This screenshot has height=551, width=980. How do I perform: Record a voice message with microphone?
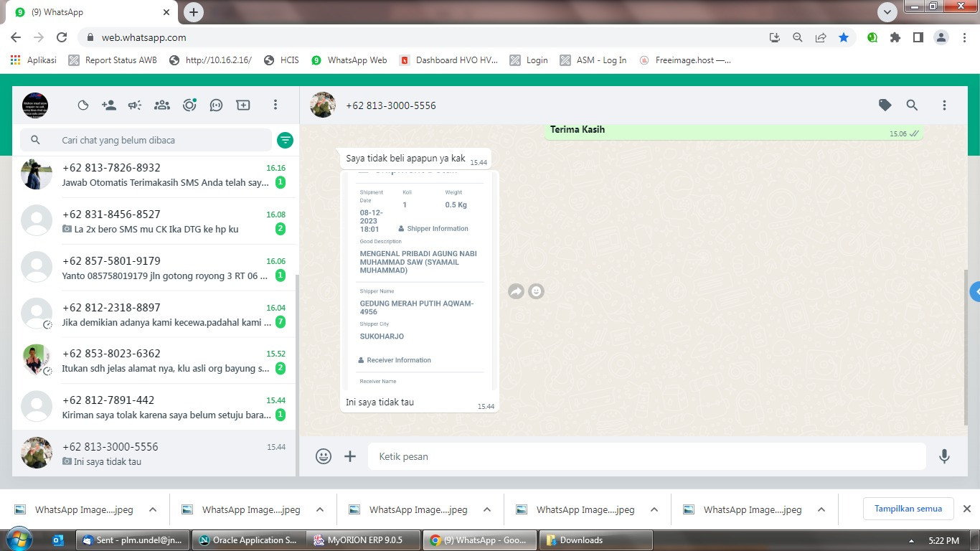944,456
